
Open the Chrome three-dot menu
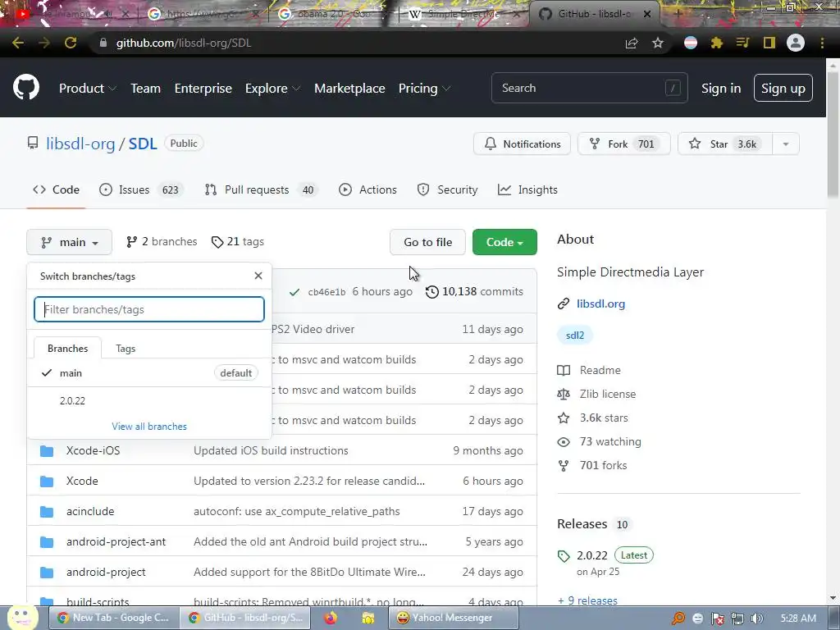pos(822,43)
